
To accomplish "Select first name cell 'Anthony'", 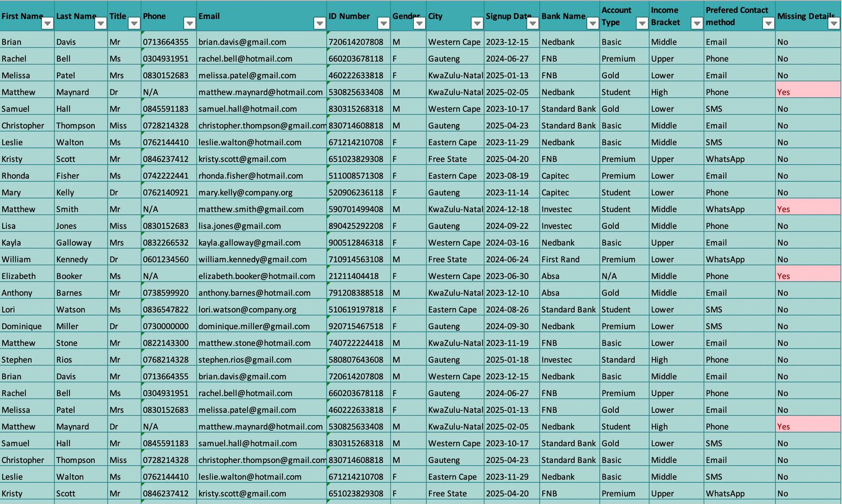I will [27, 293].
